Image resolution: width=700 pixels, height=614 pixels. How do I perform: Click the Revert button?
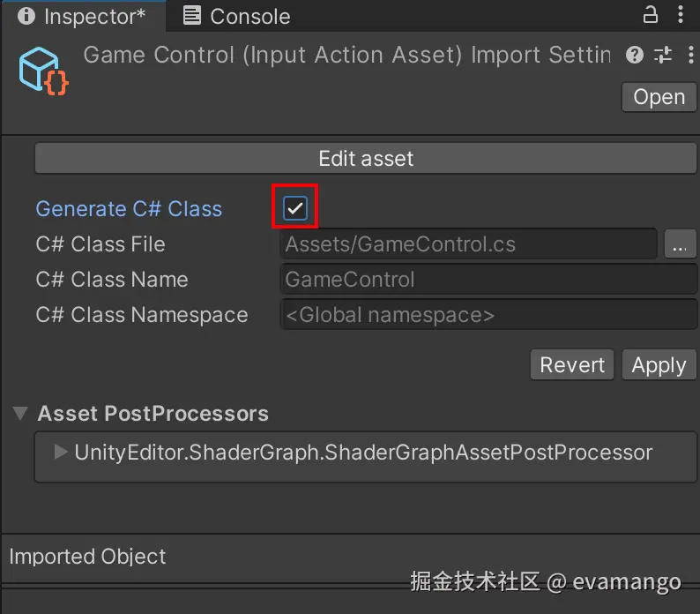click(572, 365)
